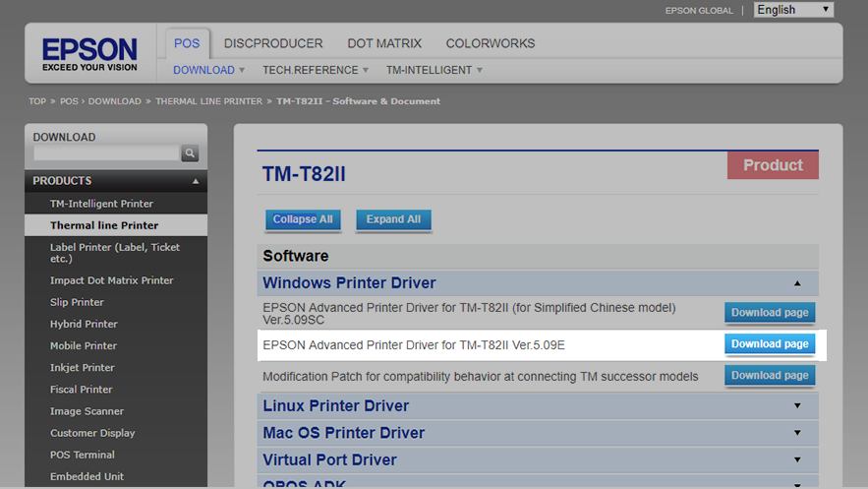Select Image Scanner in sidebar

click(87, 411)
